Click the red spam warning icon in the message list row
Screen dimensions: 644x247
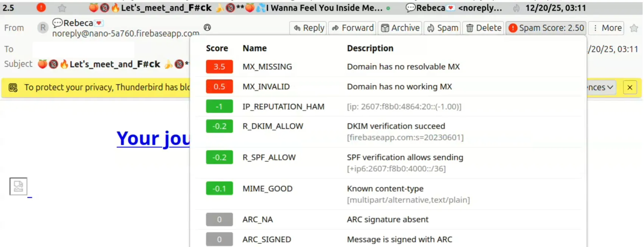point(41,8)
